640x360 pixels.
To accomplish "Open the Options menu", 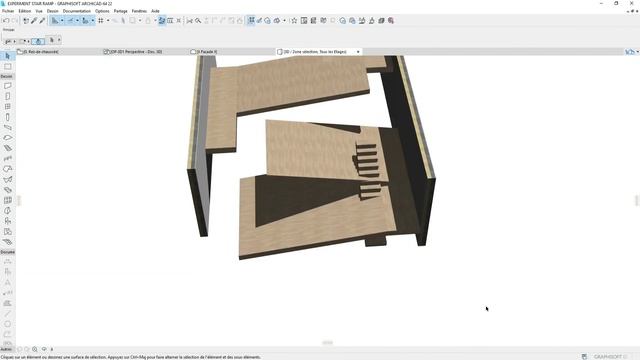I will (102, 11).
